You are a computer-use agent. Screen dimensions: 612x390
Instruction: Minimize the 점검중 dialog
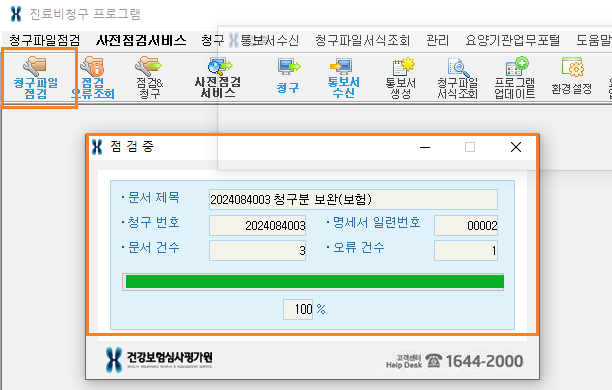tap(425, 148)
